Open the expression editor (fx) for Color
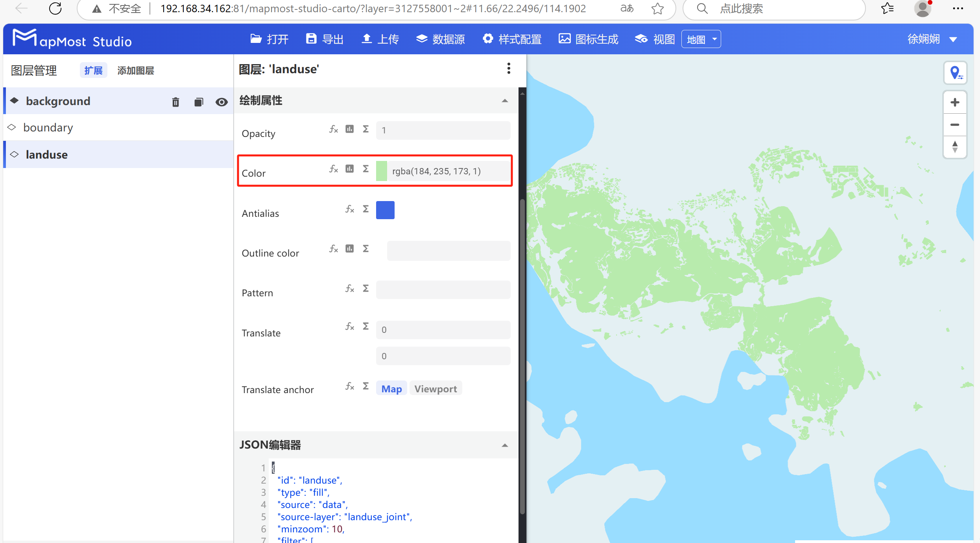 [333, 169]
